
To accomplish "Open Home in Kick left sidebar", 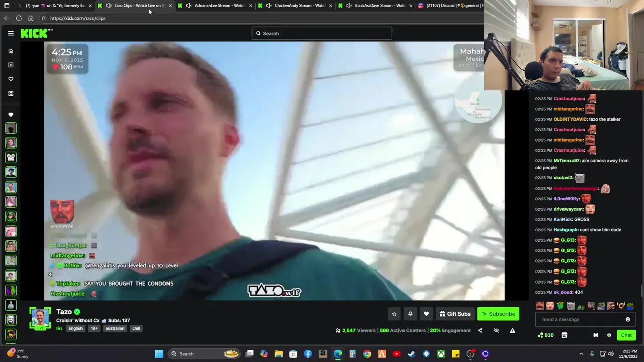I will point(11,51).
